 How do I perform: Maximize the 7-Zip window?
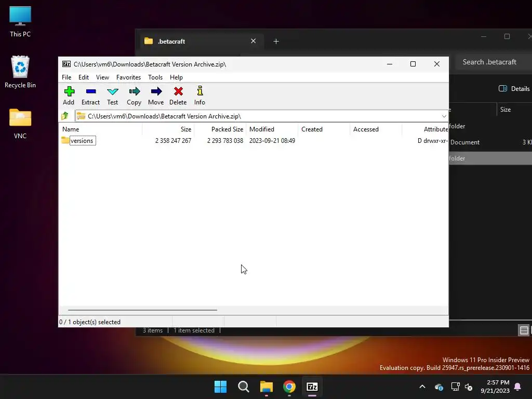413,64
